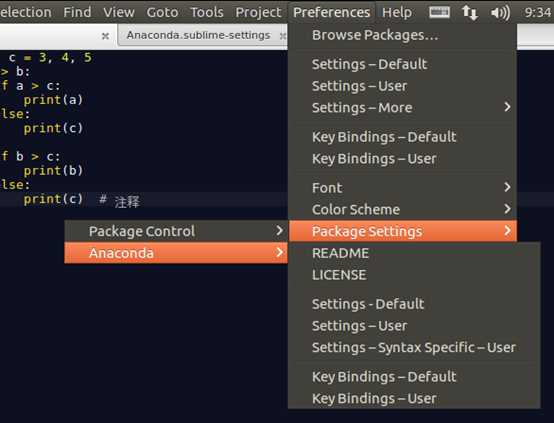The height and width of the screenshot is (423, 554).
Task: Switch to the Anaconda.sublime-settings tab
Action: 198,35
